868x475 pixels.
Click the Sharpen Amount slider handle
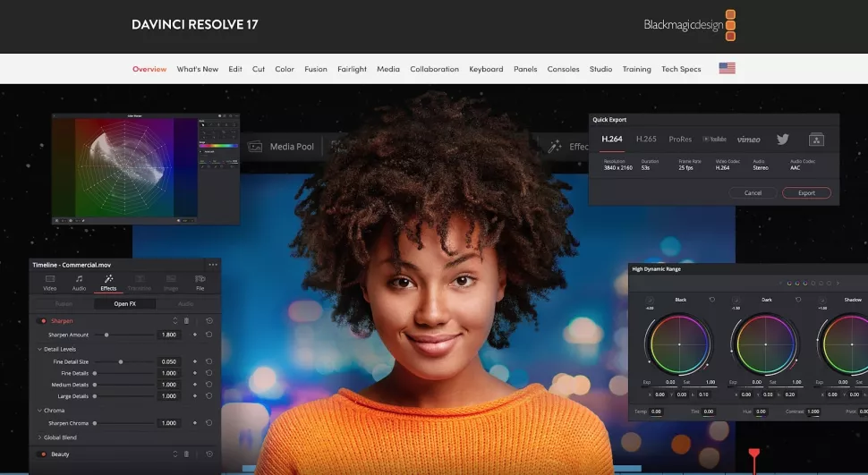106,335
